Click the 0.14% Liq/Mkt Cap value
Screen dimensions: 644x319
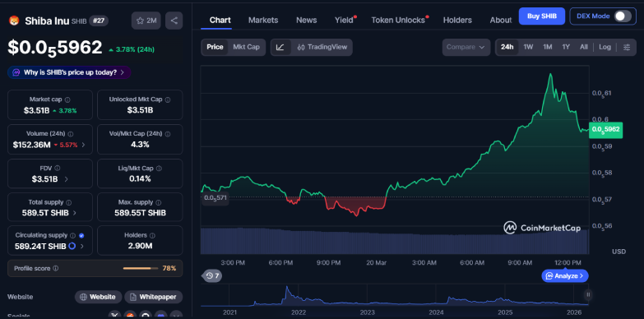point(140,179)
